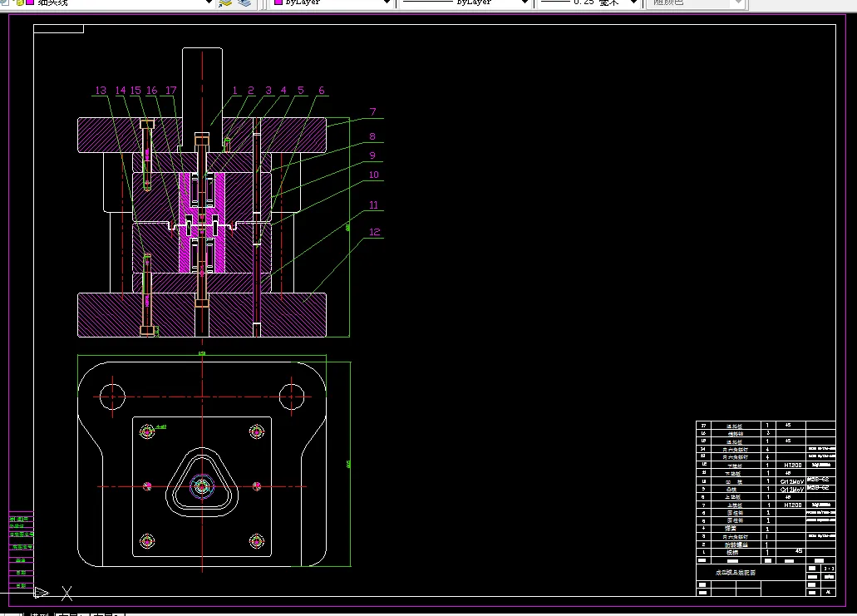Select the top-right guide post hole in plan view
The width and height of the screenshot is (857, 616).
point(292,397)
